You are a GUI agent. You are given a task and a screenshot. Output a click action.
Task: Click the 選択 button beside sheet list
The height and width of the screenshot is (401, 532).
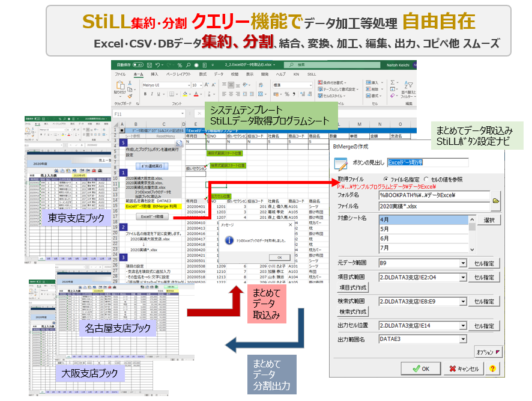click(x=489, y=220)
